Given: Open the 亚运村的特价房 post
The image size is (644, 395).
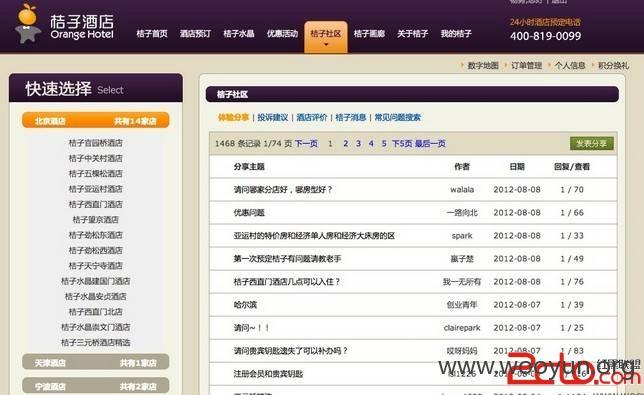Looking at the screenshot, I should (x=314, y=236).
